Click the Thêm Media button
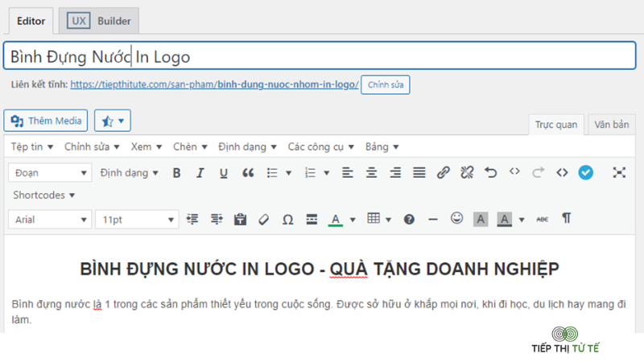644x362 pixels. tap(46, 121)
